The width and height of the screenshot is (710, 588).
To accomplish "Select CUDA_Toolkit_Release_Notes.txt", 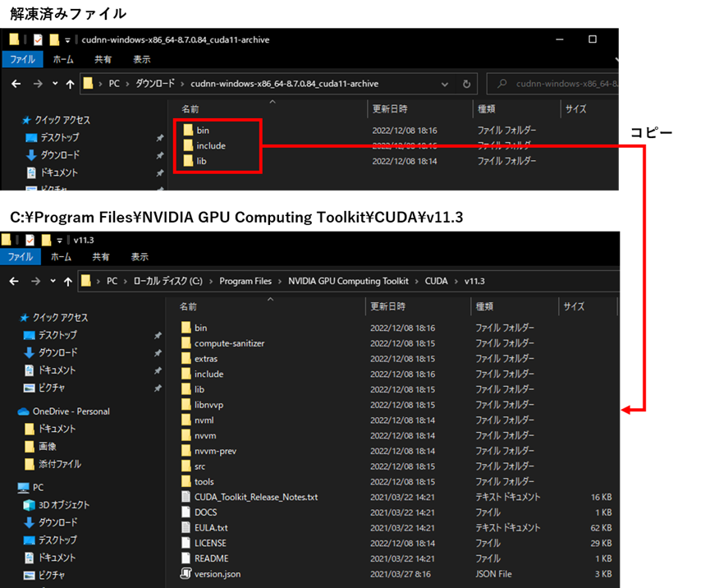I will (x=256, y=497).
